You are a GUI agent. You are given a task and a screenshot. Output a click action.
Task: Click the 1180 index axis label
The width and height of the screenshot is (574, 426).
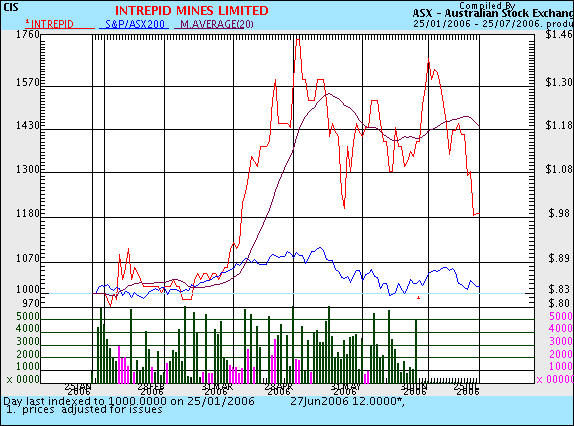click(27, 213)
